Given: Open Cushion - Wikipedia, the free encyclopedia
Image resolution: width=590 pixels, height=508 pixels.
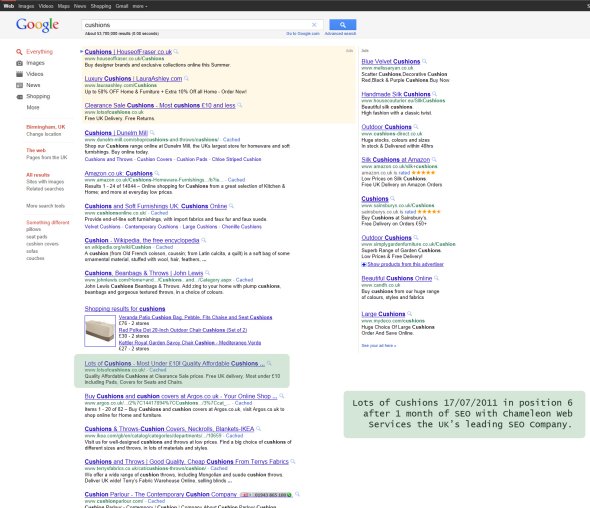Looking at the screenshot, I should pyautogui.click(x=142, y=240).
